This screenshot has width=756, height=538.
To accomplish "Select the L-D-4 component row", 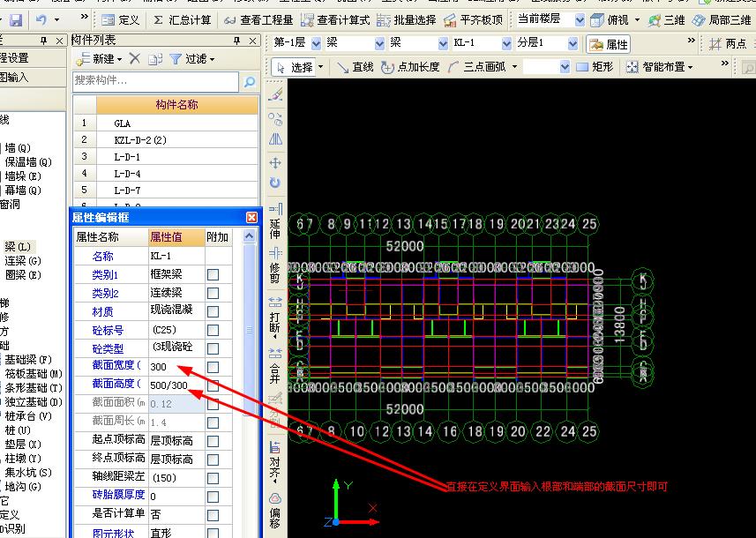I will [166, 174].
